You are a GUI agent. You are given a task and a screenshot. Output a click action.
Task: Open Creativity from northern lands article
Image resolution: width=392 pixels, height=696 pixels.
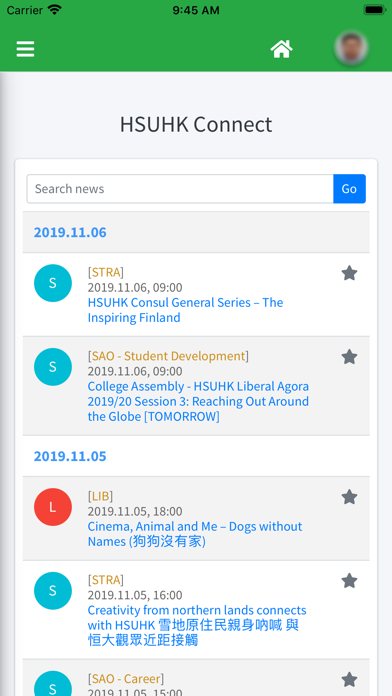coord(197,625)
